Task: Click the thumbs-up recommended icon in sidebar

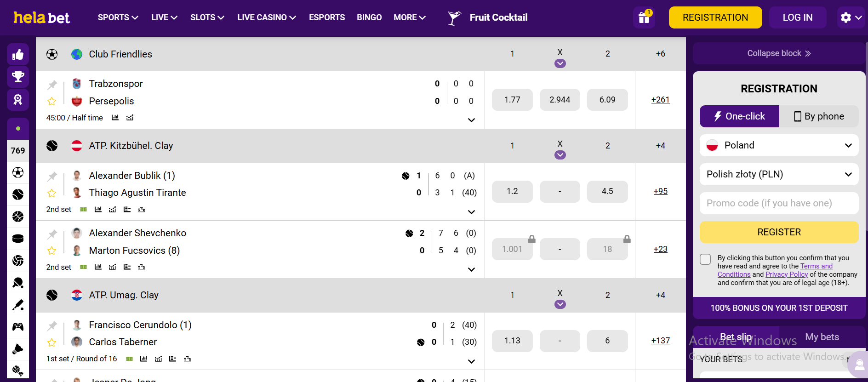Action: click(18, 55)
